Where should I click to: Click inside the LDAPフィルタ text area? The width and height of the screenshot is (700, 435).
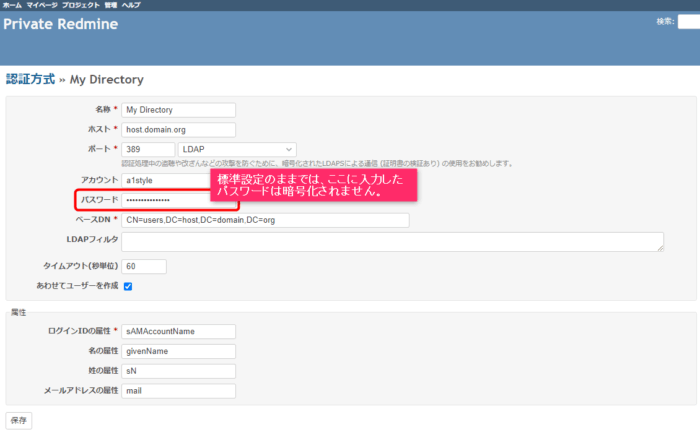point(392,242)
